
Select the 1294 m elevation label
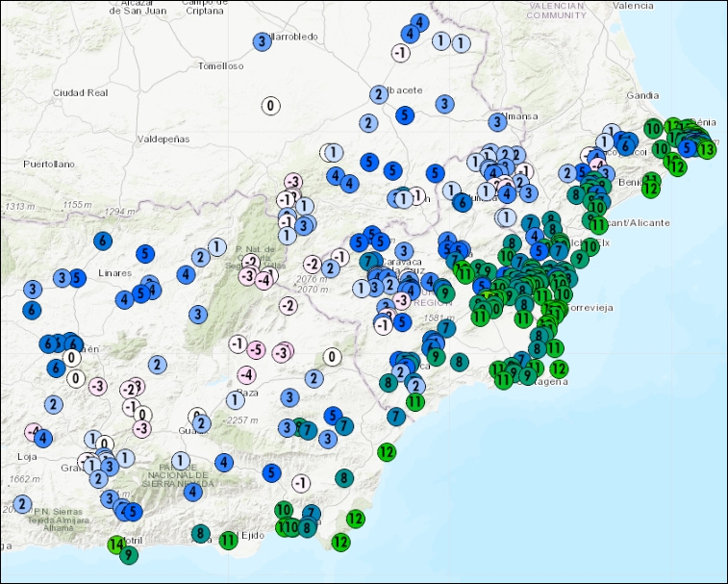point(120,212)
